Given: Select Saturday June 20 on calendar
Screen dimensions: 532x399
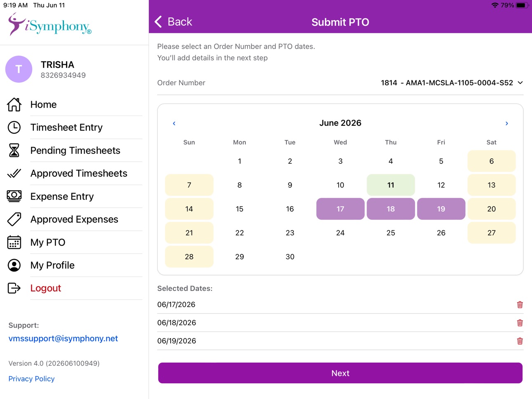Looking at the screenshot, I should tap(491, 209).
